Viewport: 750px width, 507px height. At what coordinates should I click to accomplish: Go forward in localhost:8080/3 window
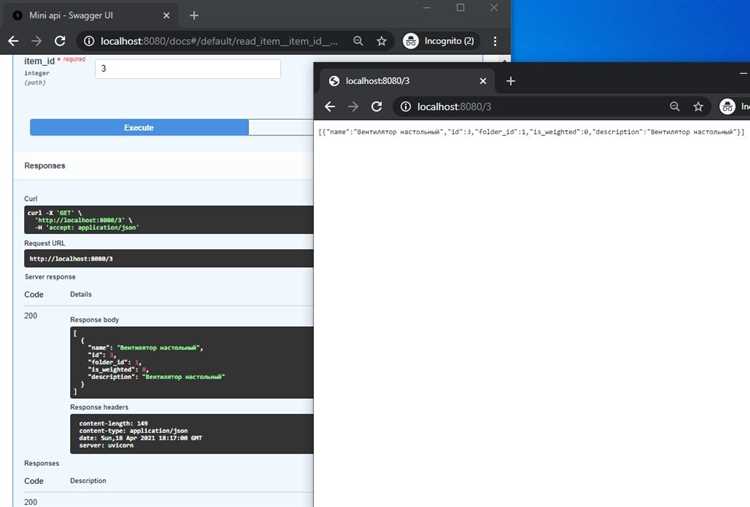coord(353,107)
